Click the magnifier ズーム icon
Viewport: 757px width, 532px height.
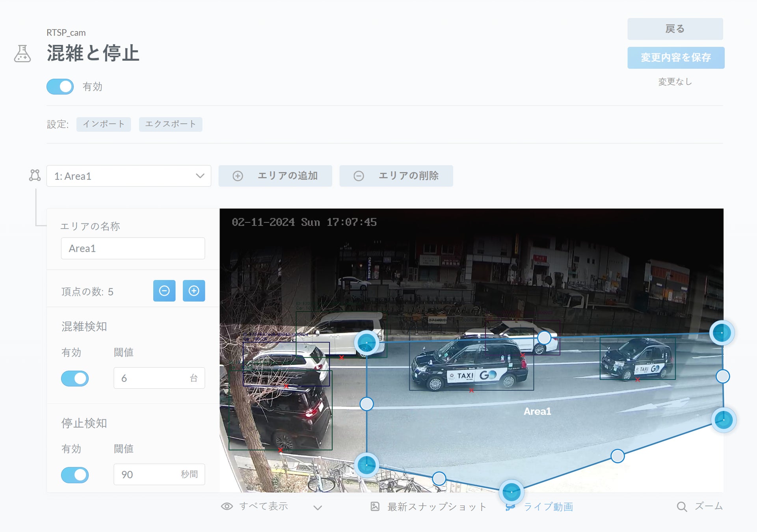point(681,507)
